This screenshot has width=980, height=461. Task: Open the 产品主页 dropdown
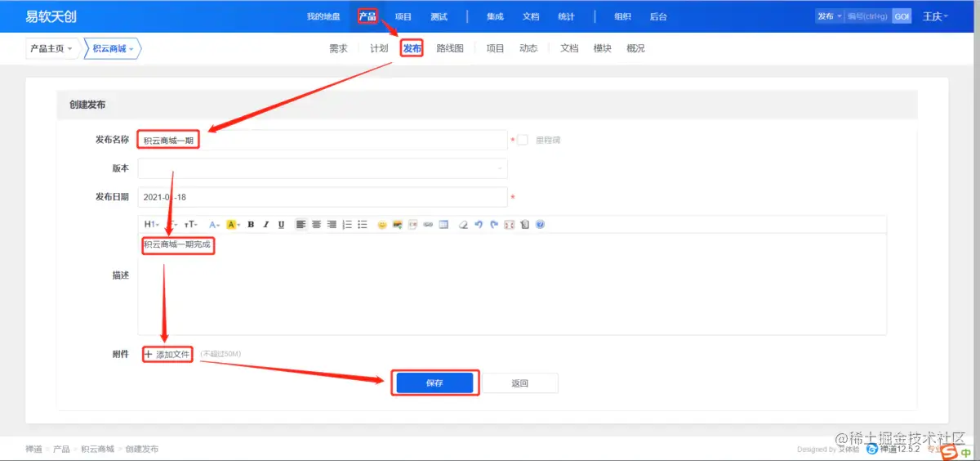(x=51, y=49)
